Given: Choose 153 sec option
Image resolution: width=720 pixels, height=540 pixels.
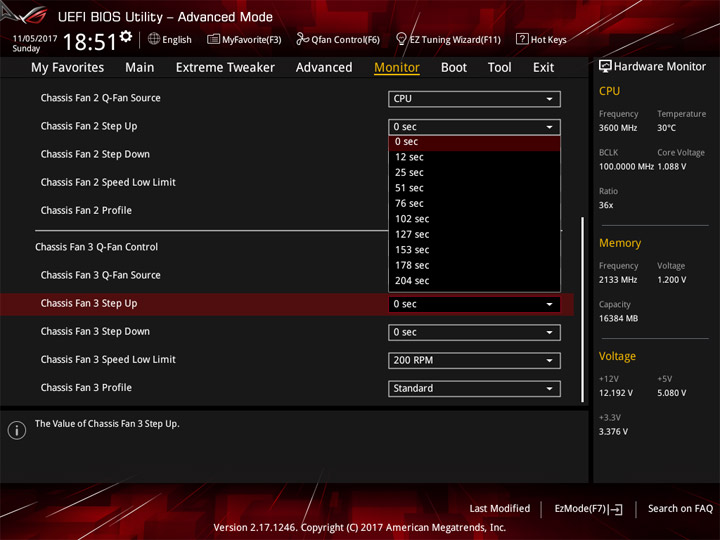Looking at the screenshot, I should point(474,250).
